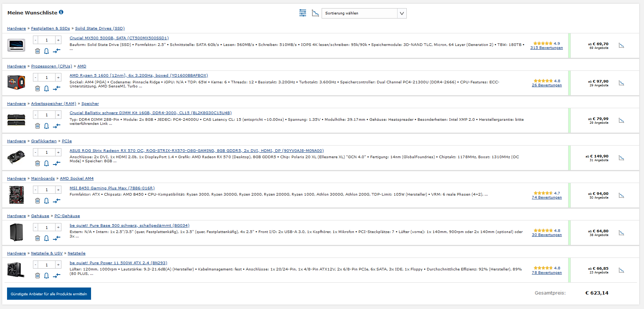Show price history chart for Crucial MX500
The width and height of the screenshot is (644, 309).
(621, 46)
